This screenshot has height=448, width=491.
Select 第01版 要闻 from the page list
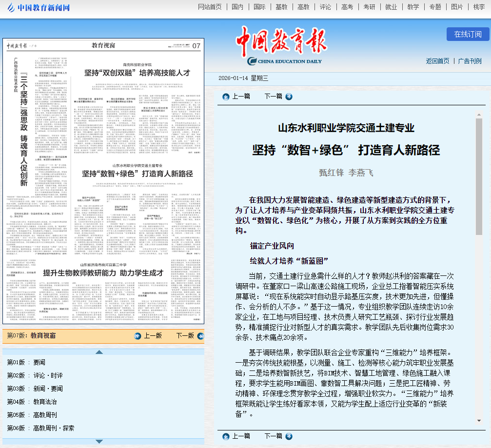click(x=26, y=362)
